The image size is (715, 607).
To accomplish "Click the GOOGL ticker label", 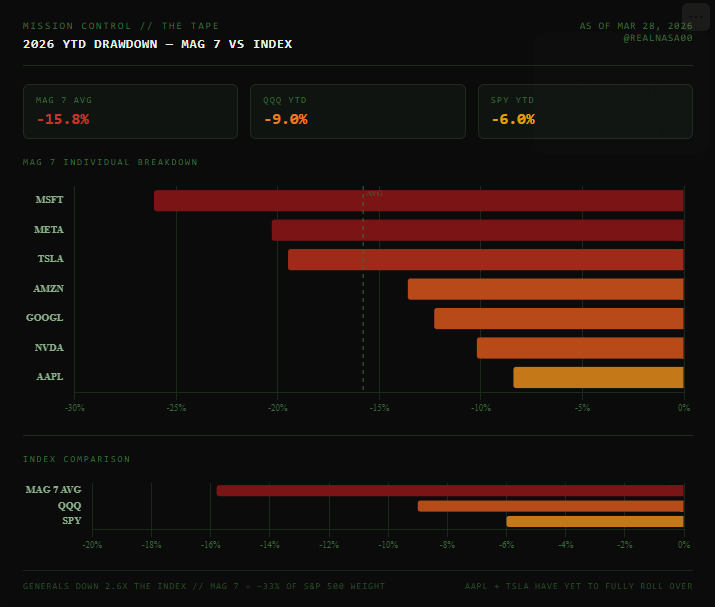I will click(45, 317).
